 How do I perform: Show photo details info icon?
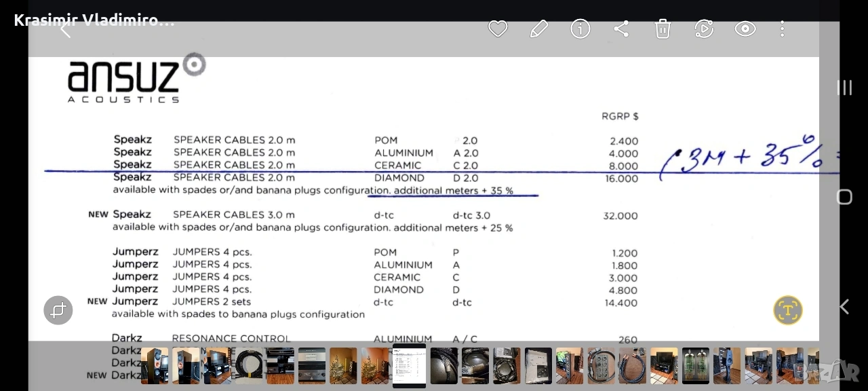click(x=580, y=29)
